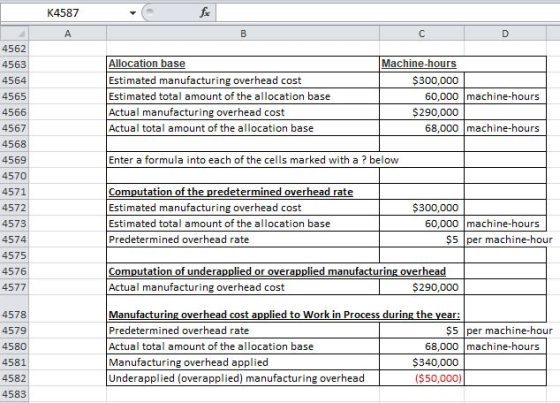
Task: Select row 4577 header
Action: point(14,287)
